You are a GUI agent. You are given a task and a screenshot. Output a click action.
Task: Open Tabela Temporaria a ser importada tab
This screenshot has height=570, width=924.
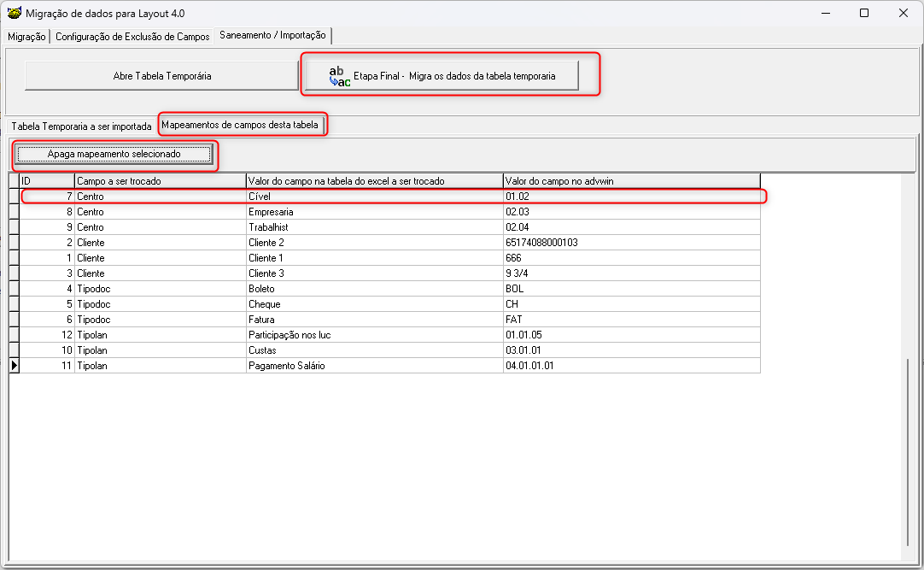tap(81, 126)
